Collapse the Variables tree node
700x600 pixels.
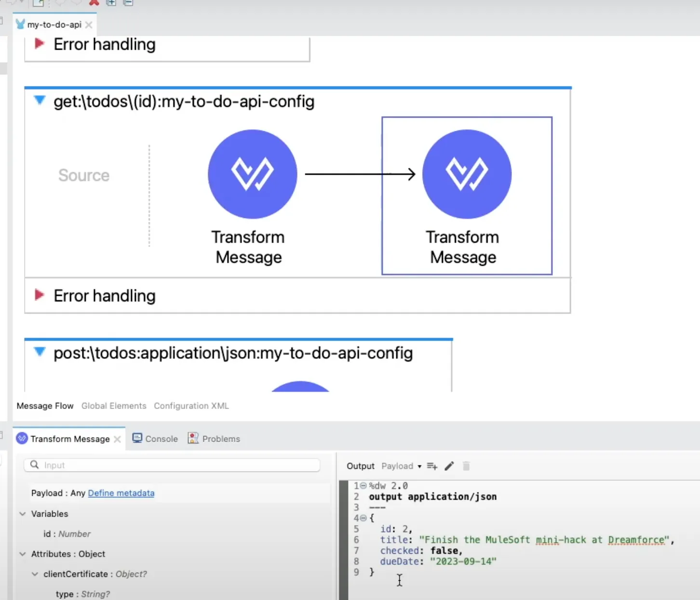[x=23, y=514]
